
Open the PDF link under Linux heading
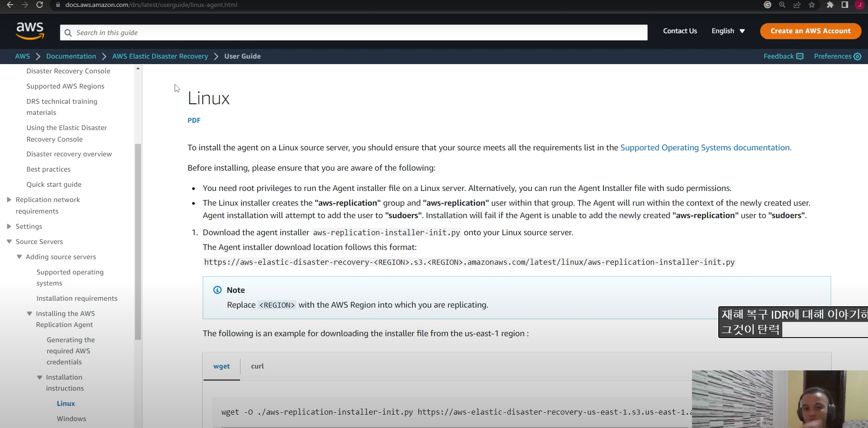194,120
